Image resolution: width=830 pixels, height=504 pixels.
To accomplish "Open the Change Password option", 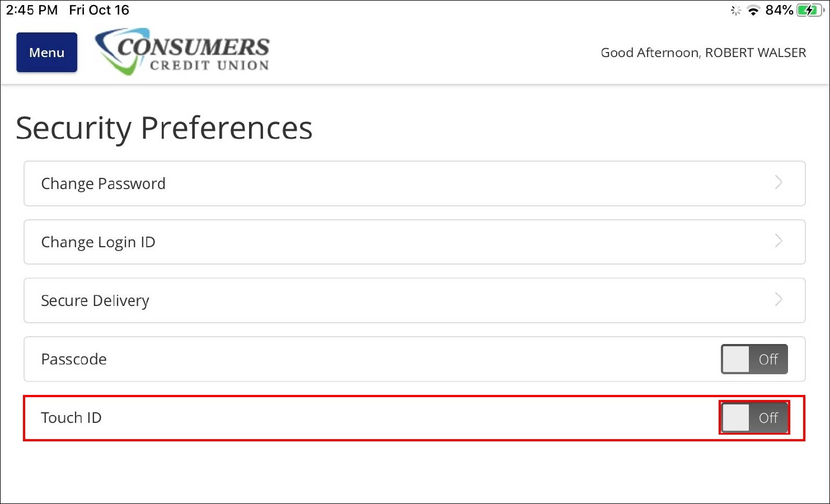I will [414, 183].
